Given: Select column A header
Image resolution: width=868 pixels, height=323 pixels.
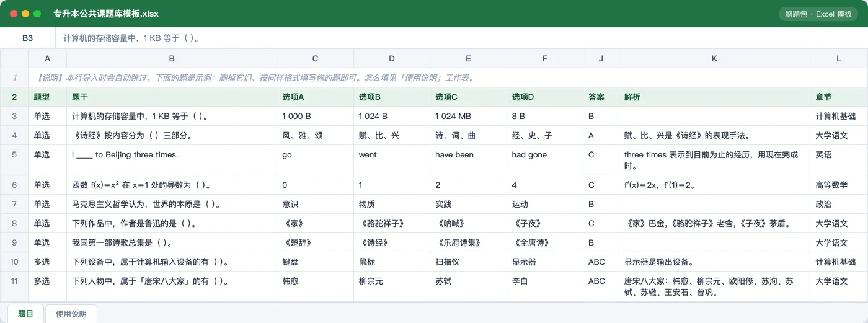Looking at the screenshot, I should 47,59.
